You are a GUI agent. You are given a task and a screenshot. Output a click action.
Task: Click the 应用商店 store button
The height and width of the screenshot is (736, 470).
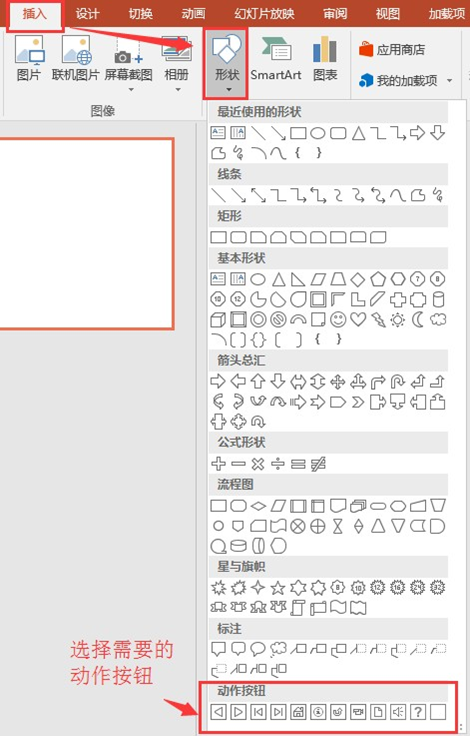coord(392,49)
